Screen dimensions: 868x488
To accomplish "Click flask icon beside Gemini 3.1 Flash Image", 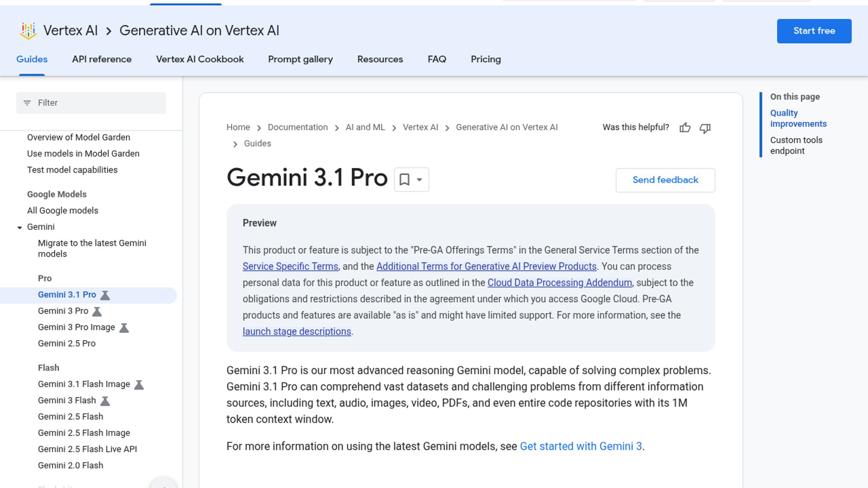I will point(139,385).
